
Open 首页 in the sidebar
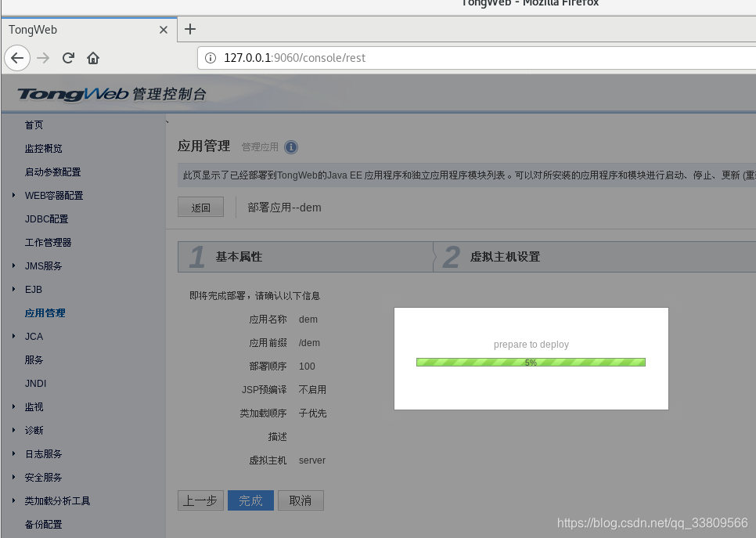[34, 125]
